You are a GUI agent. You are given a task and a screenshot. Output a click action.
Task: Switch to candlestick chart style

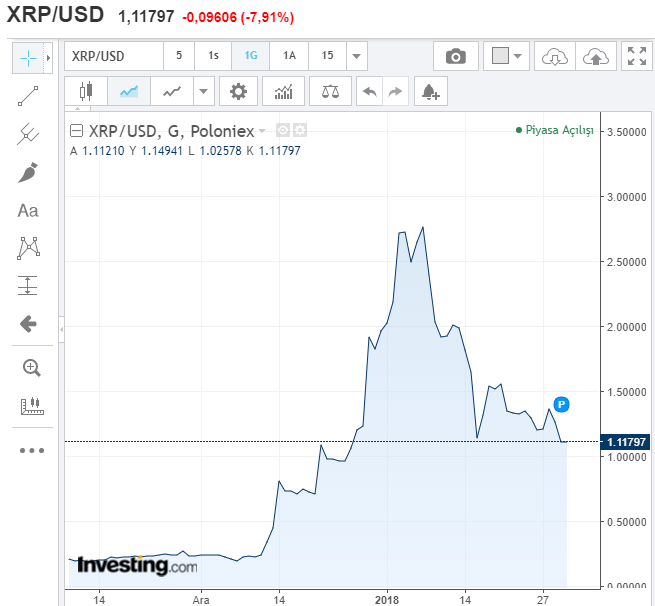click(x=86, y=92)
